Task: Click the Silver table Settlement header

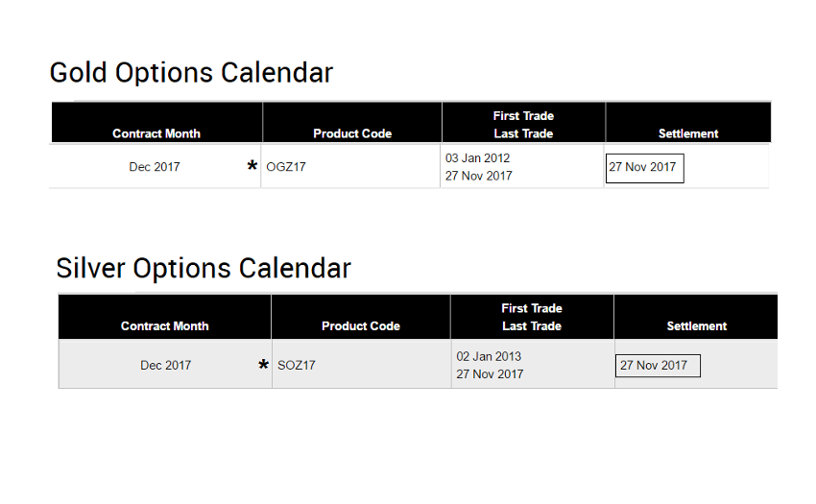Action: [x=696, y=326]
